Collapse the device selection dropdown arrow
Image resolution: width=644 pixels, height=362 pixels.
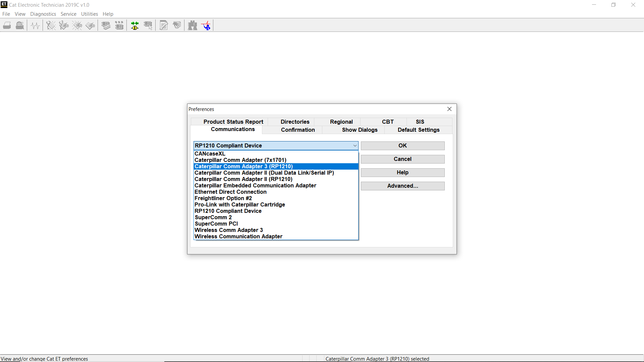pos(355,145)
